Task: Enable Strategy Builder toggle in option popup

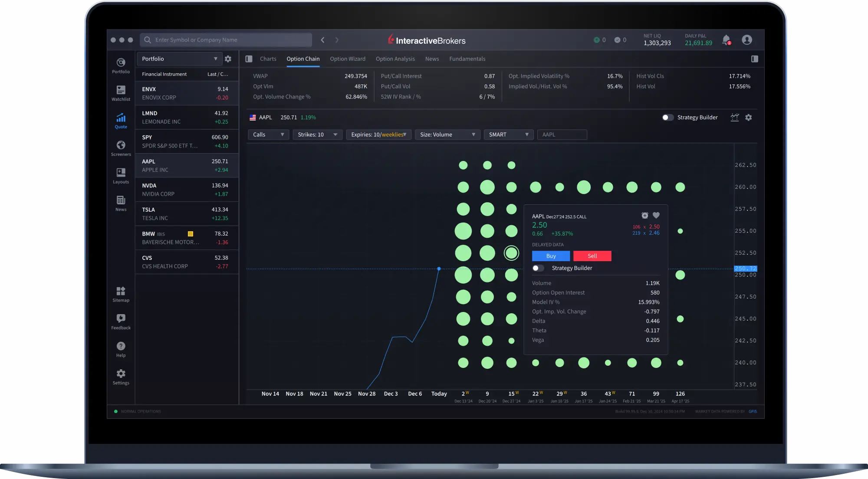Action: (x=538, y=268)
